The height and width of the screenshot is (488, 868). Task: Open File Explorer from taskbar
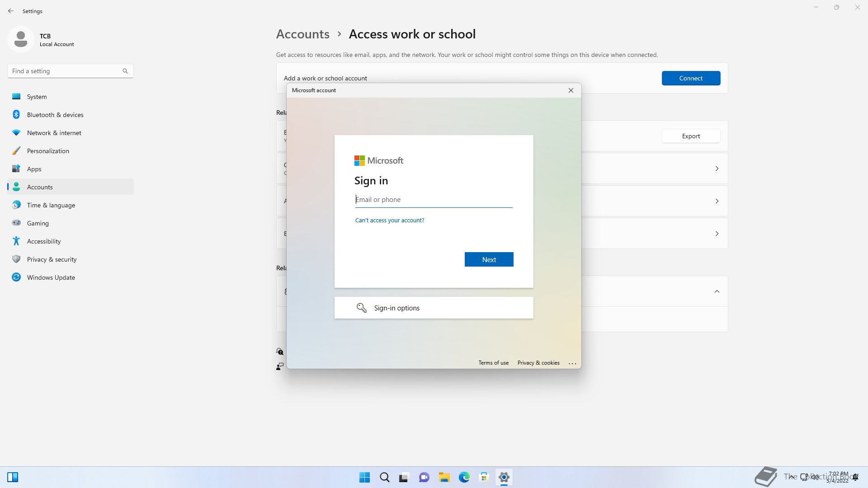(444, 477)
